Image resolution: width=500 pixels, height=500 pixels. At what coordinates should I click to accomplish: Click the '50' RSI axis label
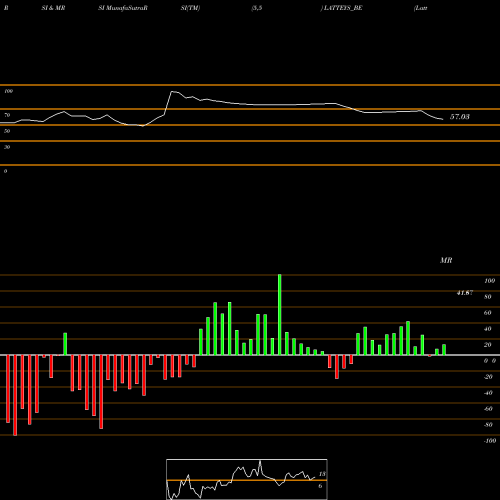[x=7, y=131]
